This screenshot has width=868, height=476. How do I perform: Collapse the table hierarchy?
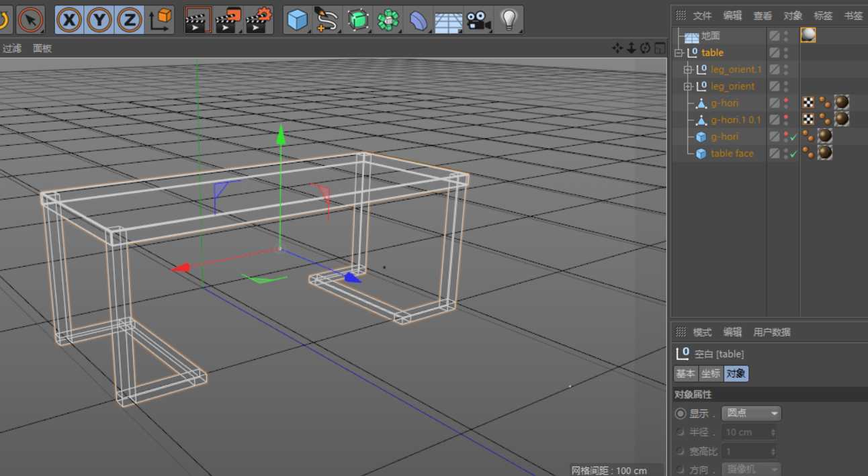(677, 52)
